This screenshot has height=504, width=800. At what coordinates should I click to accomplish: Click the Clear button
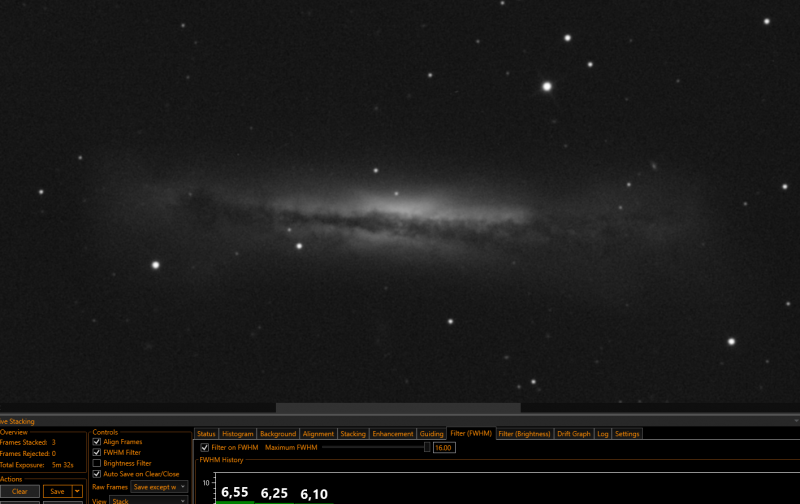pos(19,491)
